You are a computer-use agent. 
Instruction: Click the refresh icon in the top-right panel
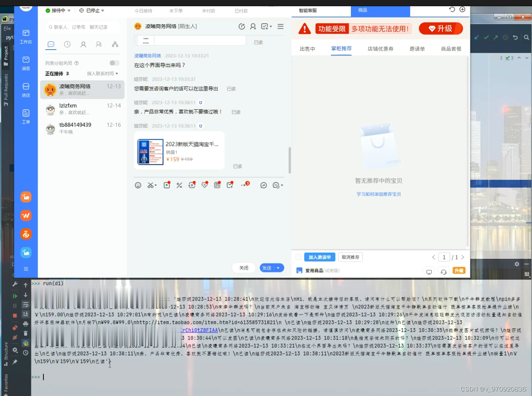452,9
